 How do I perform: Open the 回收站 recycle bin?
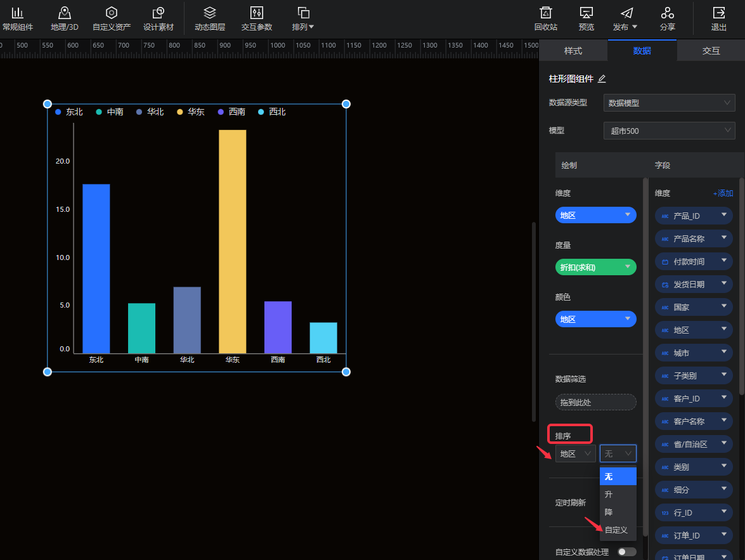click(x=545, y=13)
